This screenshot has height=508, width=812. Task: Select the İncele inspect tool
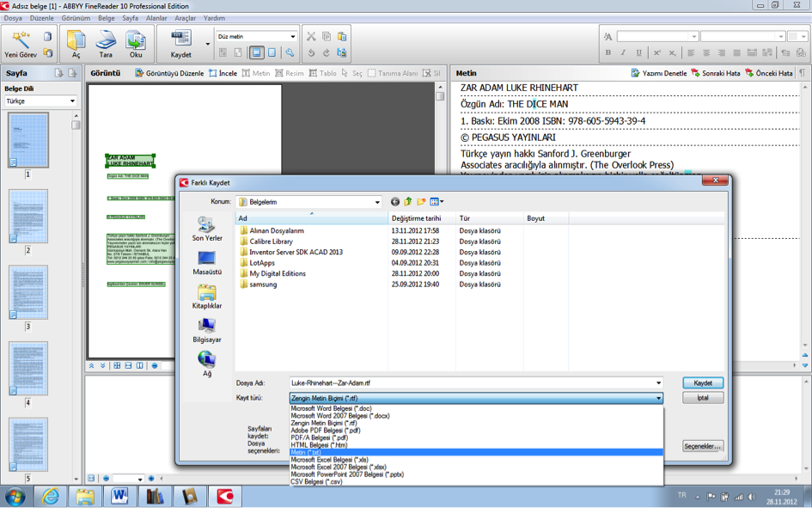click(223, 73)
